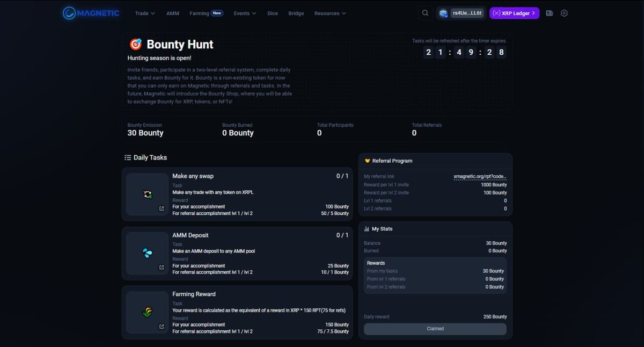Click the From lvl 2 referrals row
This screenshot has width=644, height=347.
pyautogui.click(x=435, y=287)
